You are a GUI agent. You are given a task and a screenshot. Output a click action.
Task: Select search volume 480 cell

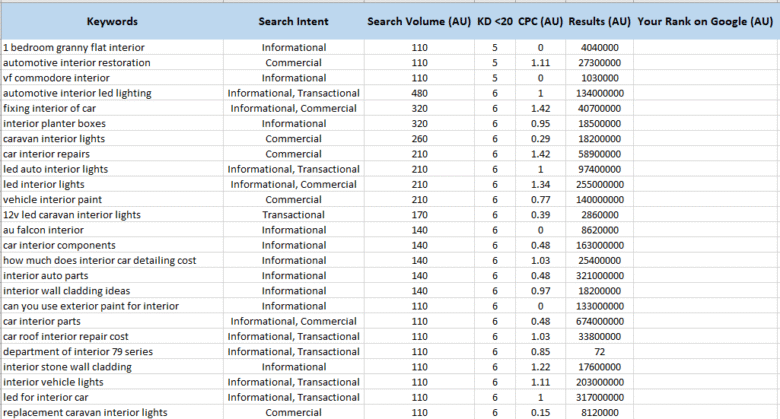(419, 93)
